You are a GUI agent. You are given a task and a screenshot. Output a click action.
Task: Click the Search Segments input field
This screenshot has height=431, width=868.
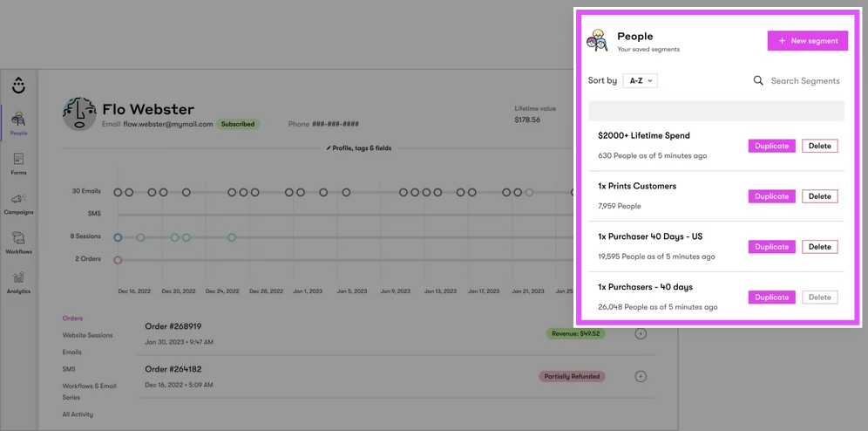click(x=805, y=81)
